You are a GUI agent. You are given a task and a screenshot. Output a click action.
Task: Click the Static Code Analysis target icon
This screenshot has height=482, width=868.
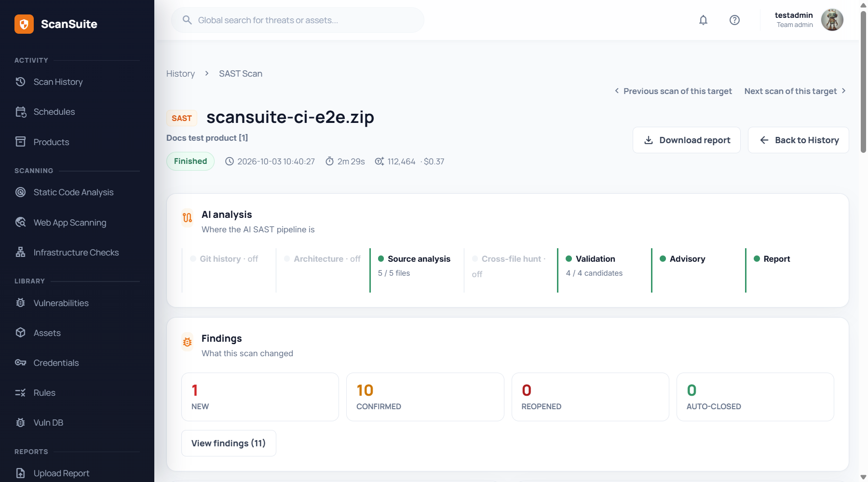pos(20,192)
